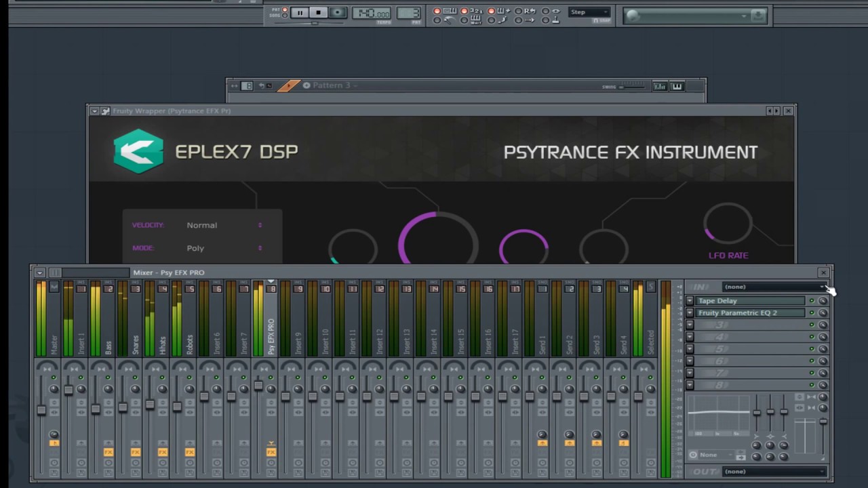Set the tempo display showing 140.000
Viewport: 868px width, 488px height.
coord(371,14)
